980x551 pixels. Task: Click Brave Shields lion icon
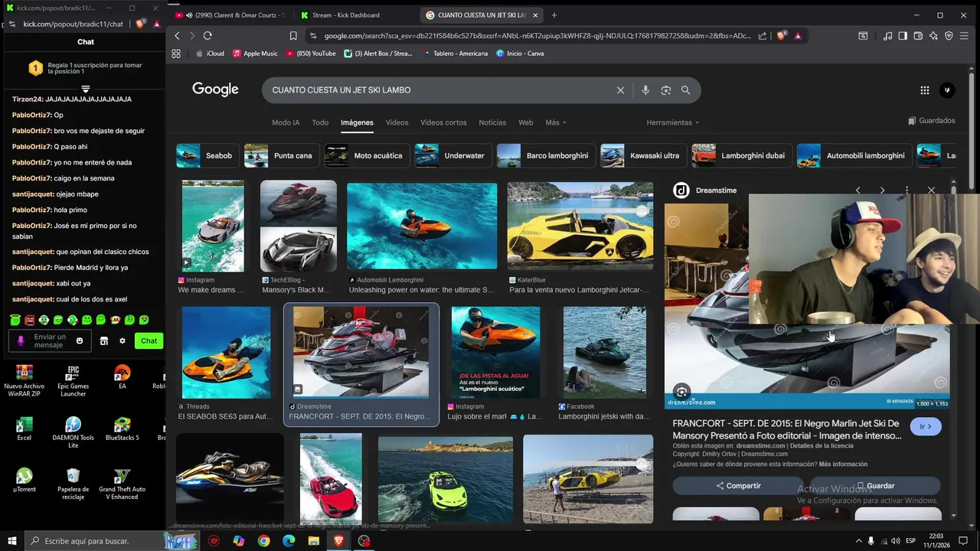(782, 35)
